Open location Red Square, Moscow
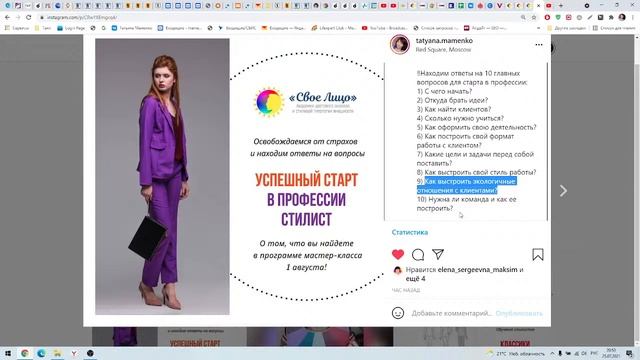The height and width of the screenshot is (360, 640). coord(443,49)
